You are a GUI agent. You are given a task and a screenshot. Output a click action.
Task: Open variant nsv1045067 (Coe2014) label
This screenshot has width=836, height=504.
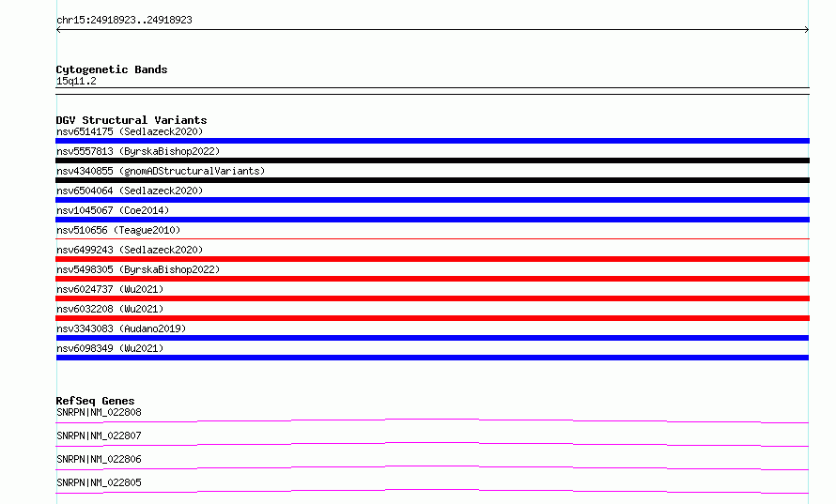[x=113, y=210]
